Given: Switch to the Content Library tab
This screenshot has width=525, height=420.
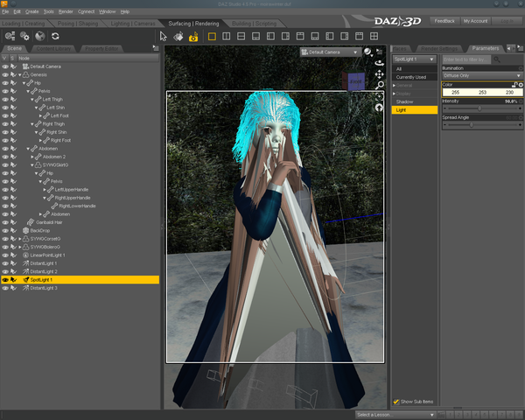Looking at the screenshot, I should tap(53, 49).
